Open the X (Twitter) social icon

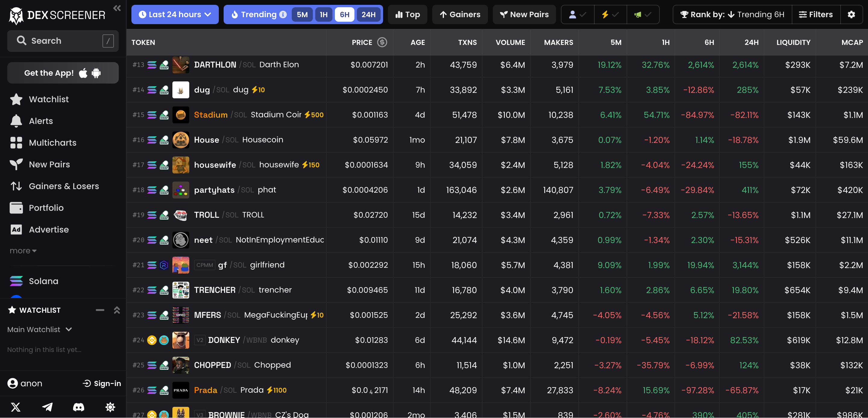coord(15,407)
